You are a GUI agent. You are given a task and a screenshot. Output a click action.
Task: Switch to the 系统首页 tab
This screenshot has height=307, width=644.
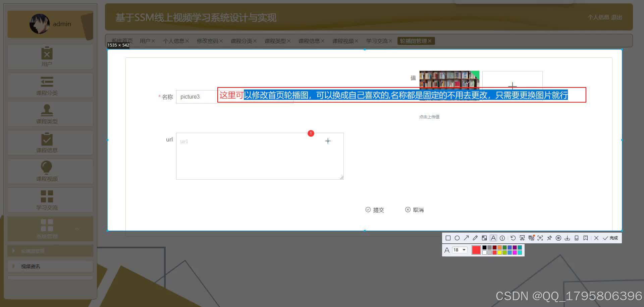click(x=121, y=41)
